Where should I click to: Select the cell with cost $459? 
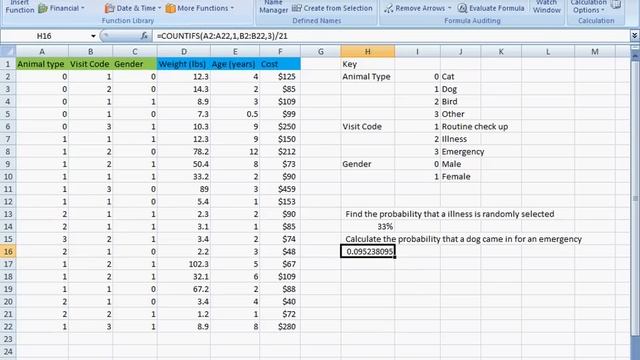[280, 189]
